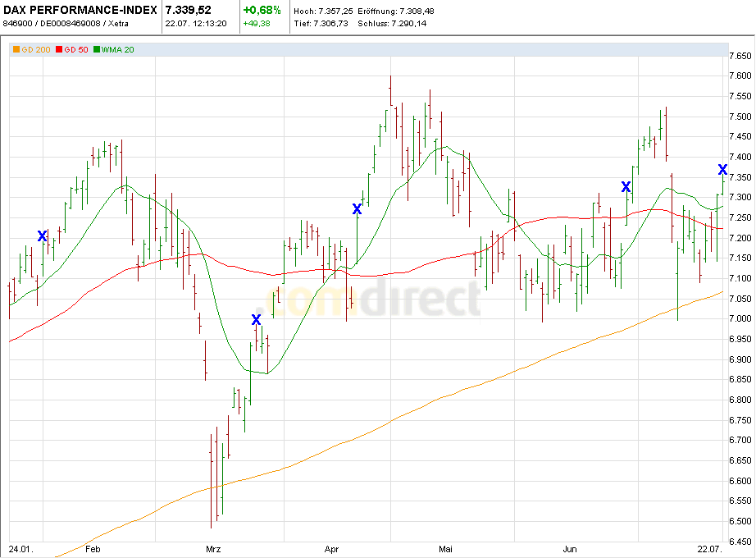The width and height of the screenshot is (756, 558).
Task: Click the Tief: 7.306,73 value
Action: [x=321, y=24]
